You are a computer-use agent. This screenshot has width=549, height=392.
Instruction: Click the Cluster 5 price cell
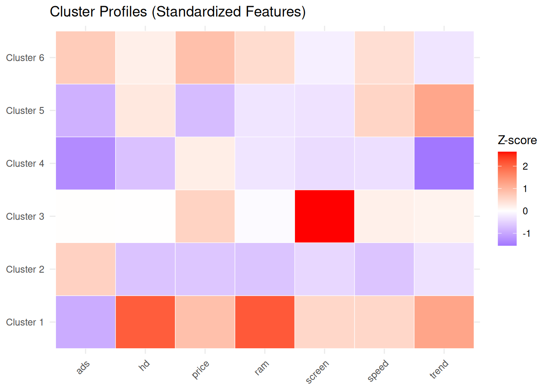click(x=205, y=111)
